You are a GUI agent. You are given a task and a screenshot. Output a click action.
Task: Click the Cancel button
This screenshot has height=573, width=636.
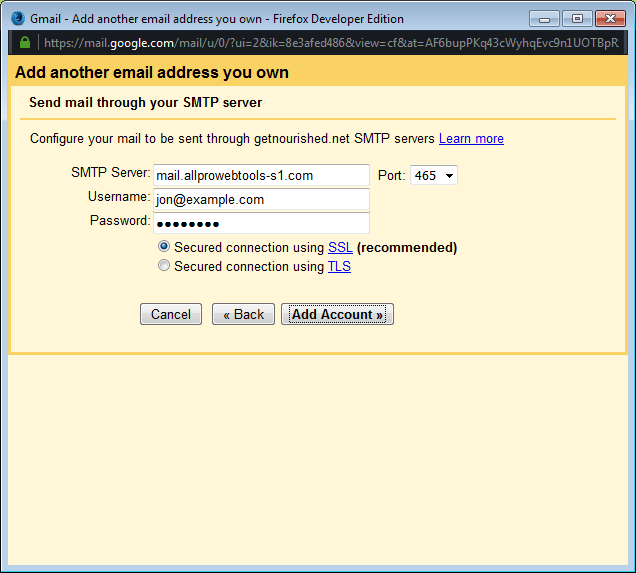[171, 314]
